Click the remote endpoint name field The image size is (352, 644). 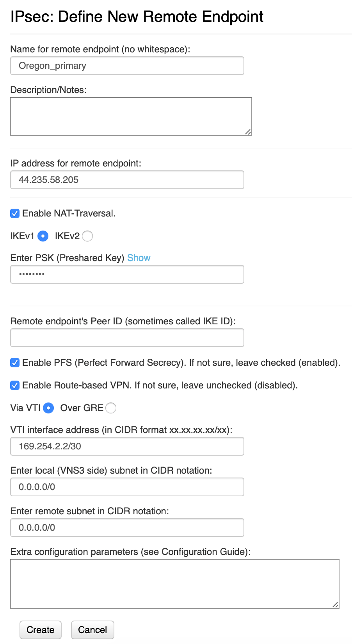(127, 66)
